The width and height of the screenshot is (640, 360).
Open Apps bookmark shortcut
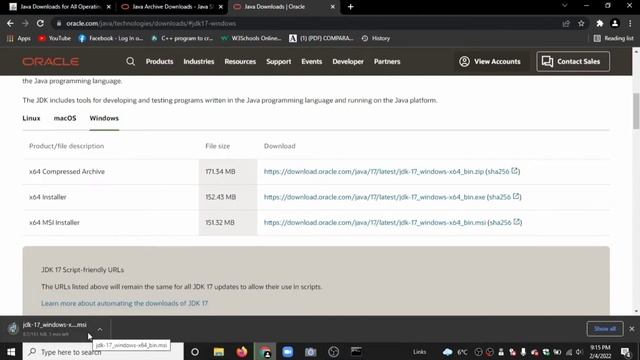click(19, 38)
